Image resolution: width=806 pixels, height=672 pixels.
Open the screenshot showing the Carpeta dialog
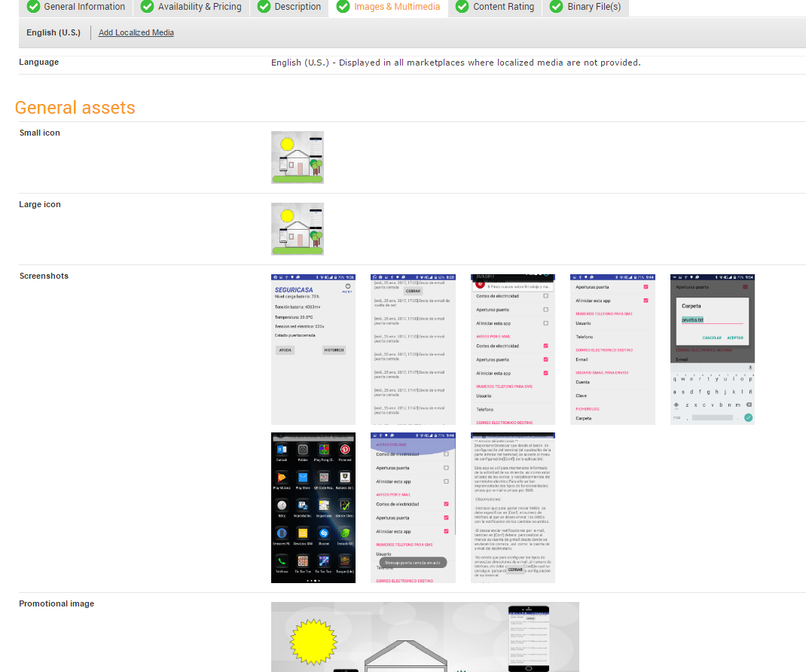coord(712,349)
